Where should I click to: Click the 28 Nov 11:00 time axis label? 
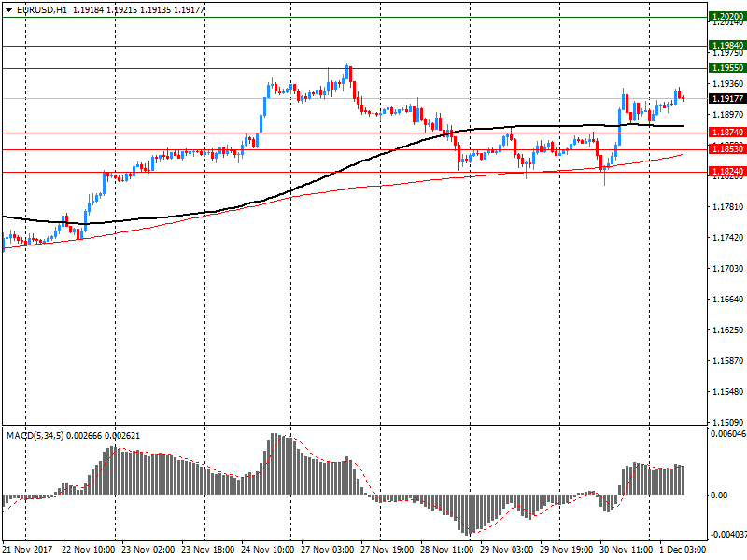(x=447, y=549)
